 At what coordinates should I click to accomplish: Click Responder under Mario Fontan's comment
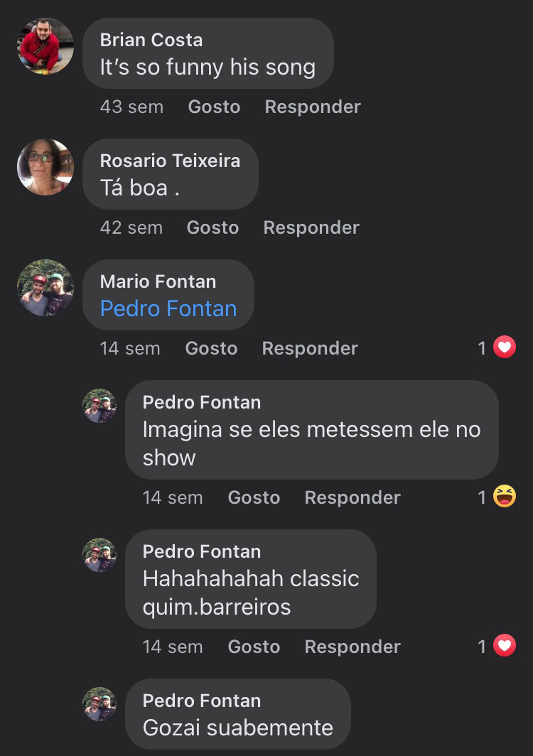point(310,348)
